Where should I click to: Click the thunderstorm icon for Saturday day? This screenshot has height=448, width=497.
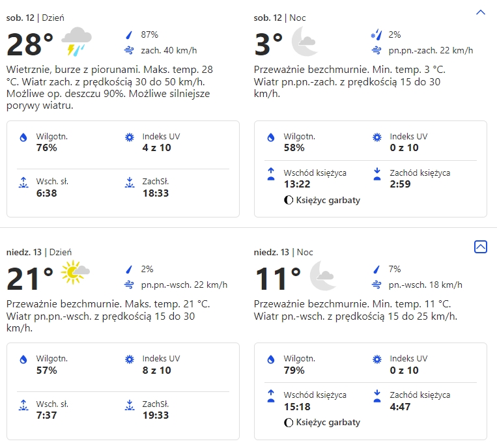[x=76, y=42]
